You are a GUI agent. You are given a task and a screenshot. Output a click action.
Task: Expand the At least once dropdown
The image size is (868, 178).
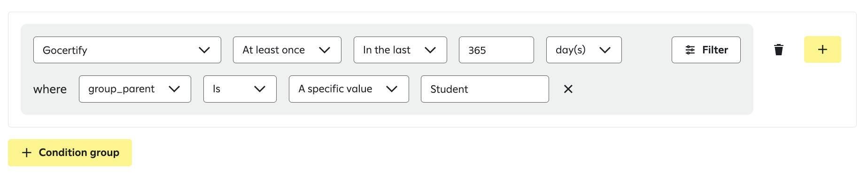pyautogui.click(x=287, y=50)
